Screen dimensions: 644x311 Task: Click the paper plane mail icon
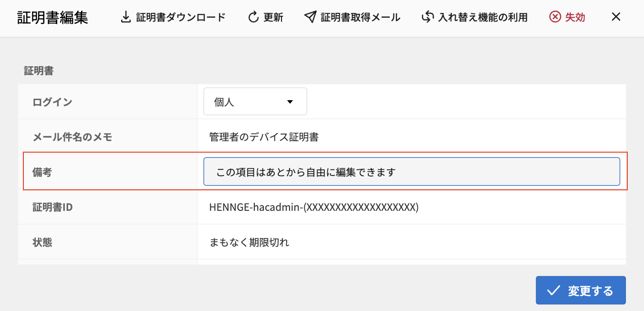(310, 18)
